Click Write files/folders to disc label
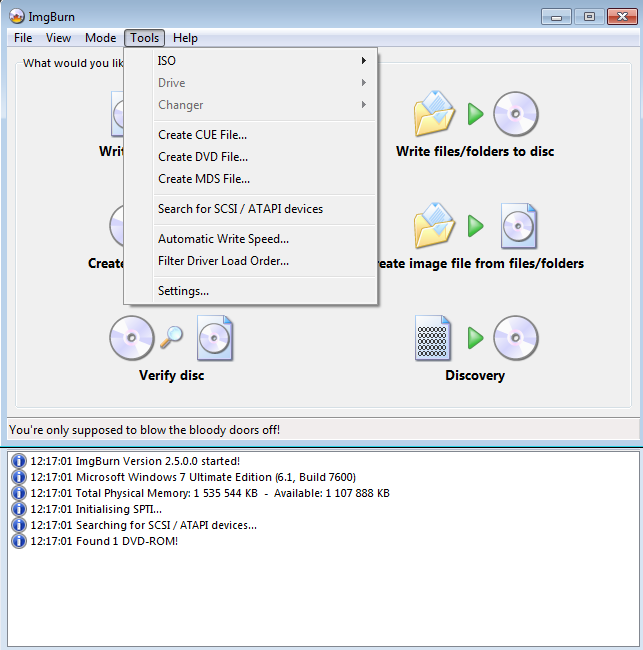643x650 pixels. 475,151
